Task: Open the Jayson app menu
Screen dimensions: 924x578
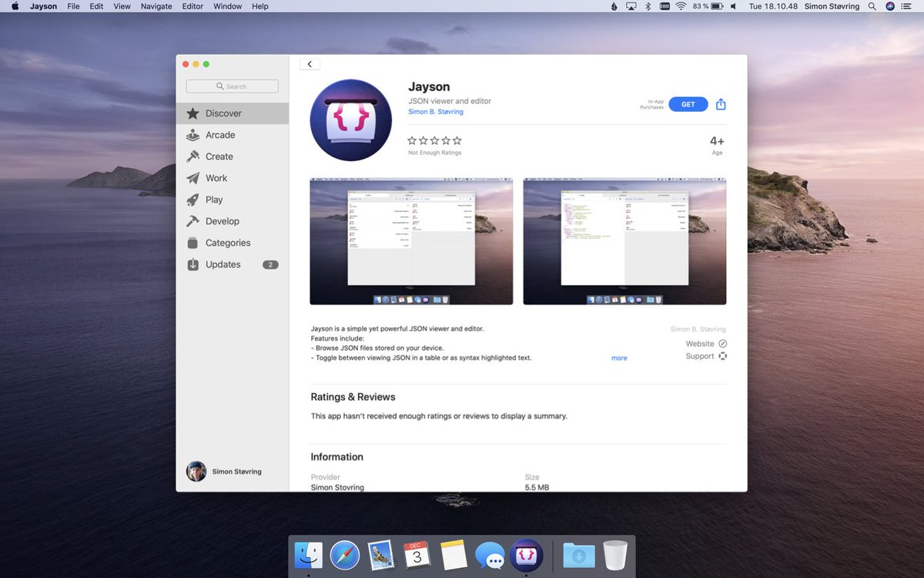Action: [x=43, y=6]
